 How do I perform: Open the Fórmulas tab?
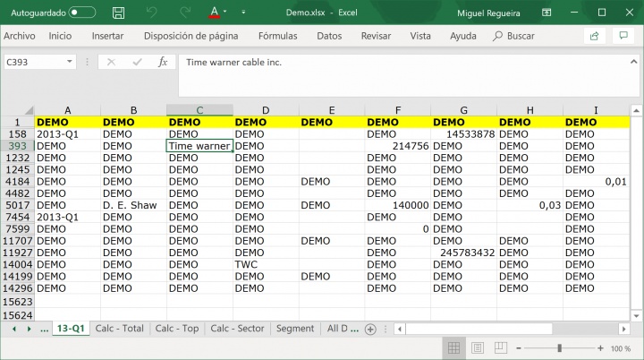277,36
